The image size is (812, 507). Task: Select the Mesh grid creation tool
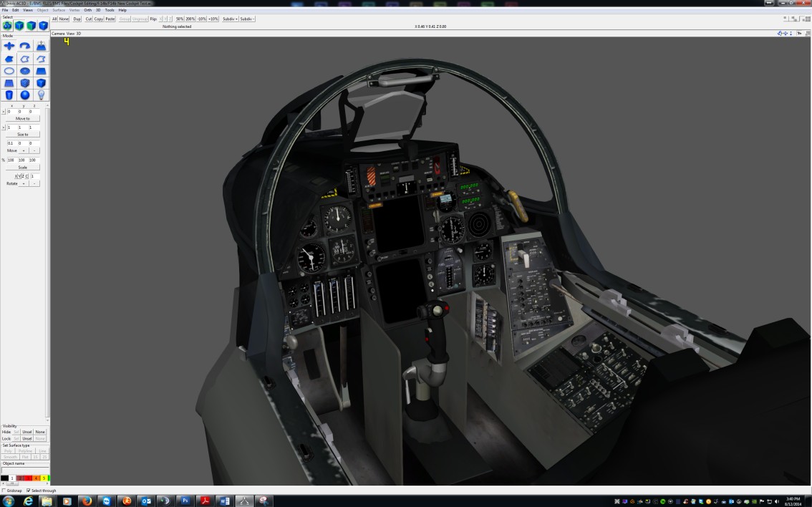9,83
